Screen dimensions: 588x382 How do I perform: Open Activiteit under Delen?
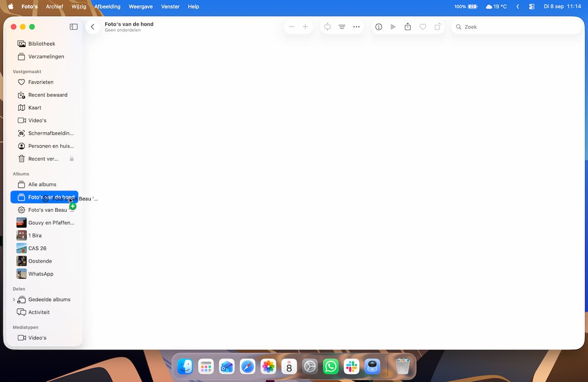coord(44,312)
